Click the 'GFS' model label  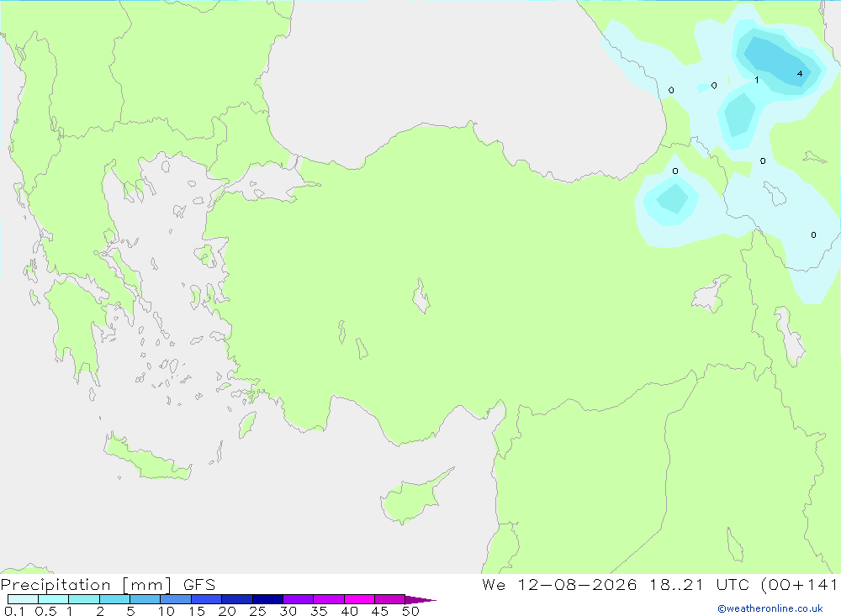(199, 585)
